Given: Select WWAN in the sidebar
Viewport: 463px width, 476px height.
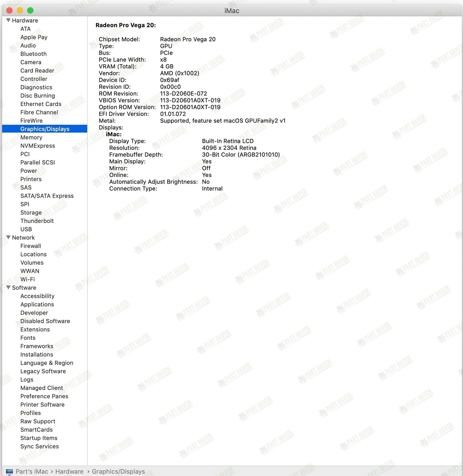Looking at the screenshot, I should coord(30,271).
